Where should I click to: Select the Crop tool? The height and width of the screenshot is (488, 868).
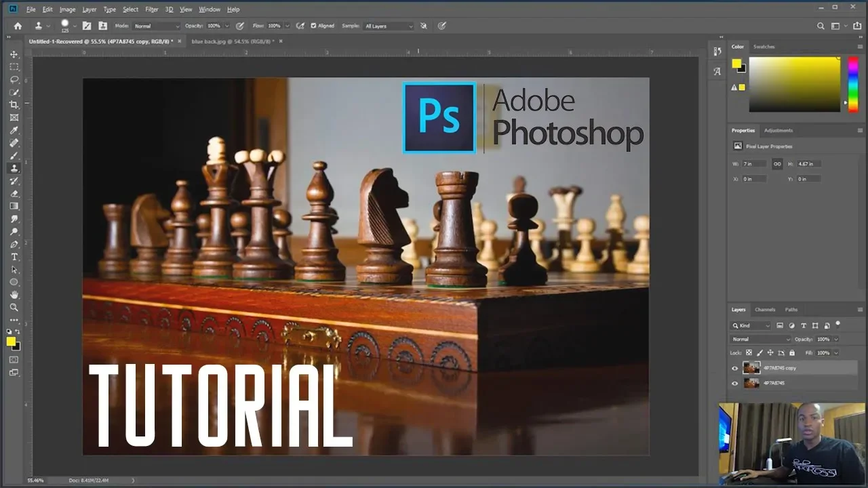[14, 105]
